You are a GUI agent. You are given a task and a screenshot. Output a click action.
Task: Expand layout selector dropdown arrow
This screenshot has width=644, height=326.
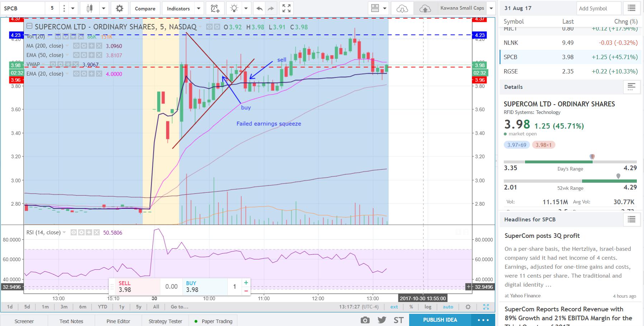385,8
